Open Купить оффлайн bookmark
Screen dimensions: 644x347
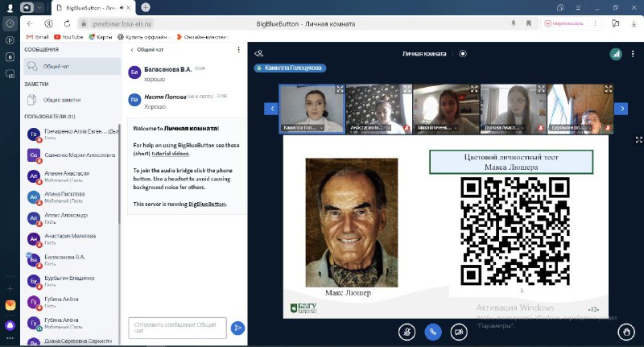144,37
